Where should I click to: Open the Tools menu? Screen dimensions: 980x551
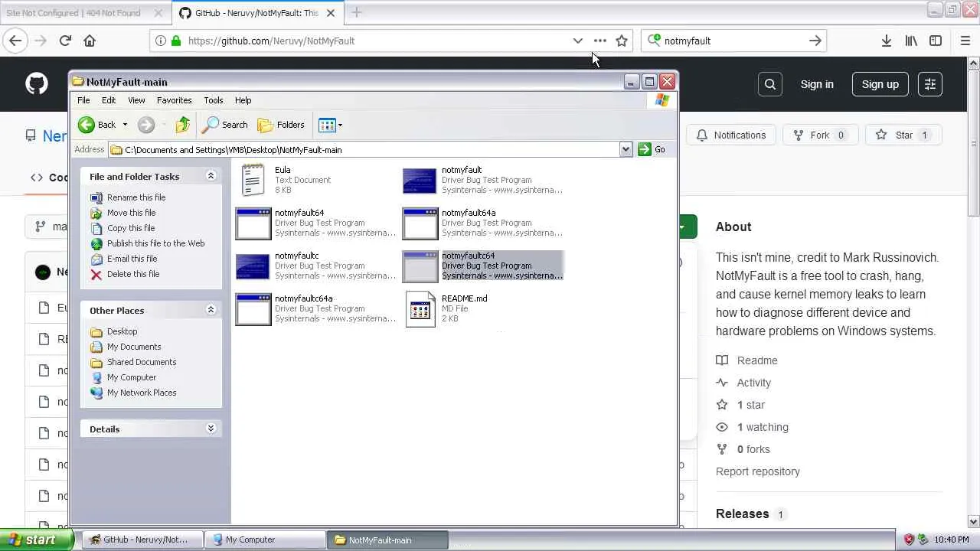214,100
